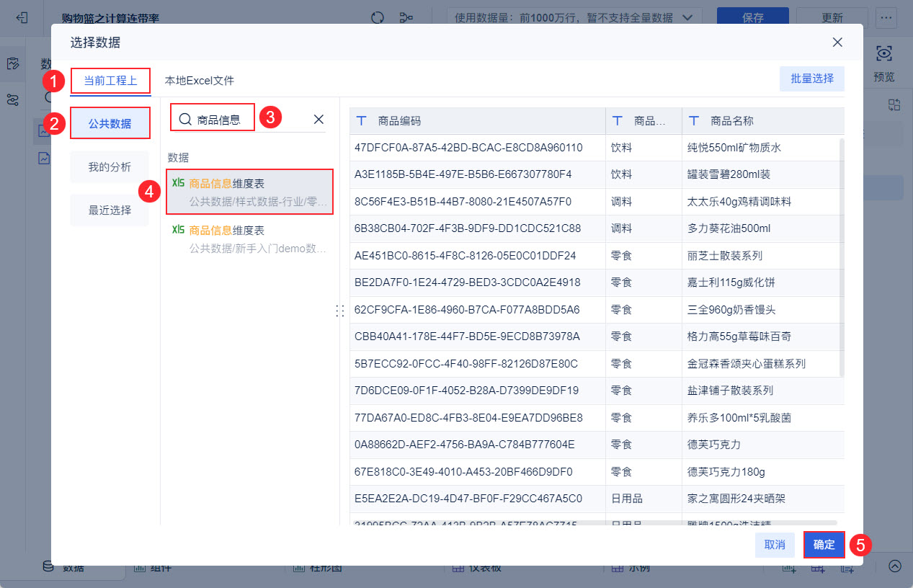Open the more options ellipsis button
913x588 pixels.
[887, 18]
